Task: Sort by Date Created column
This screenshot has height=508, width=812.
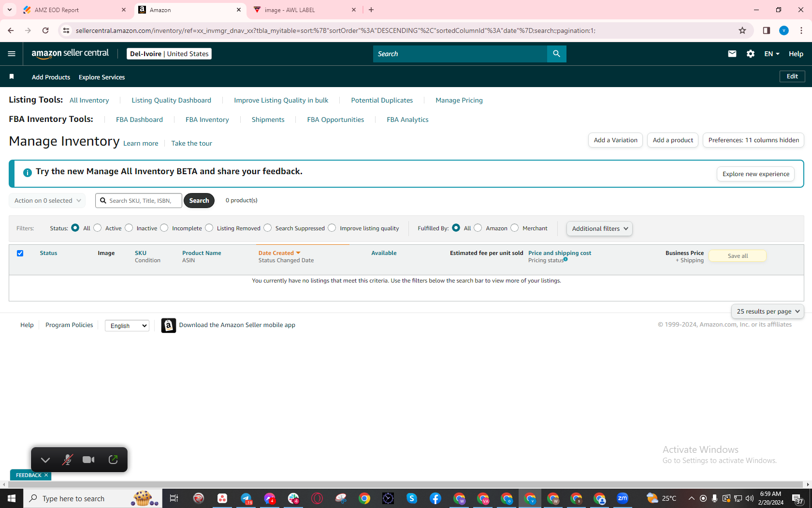Action: 279,253
